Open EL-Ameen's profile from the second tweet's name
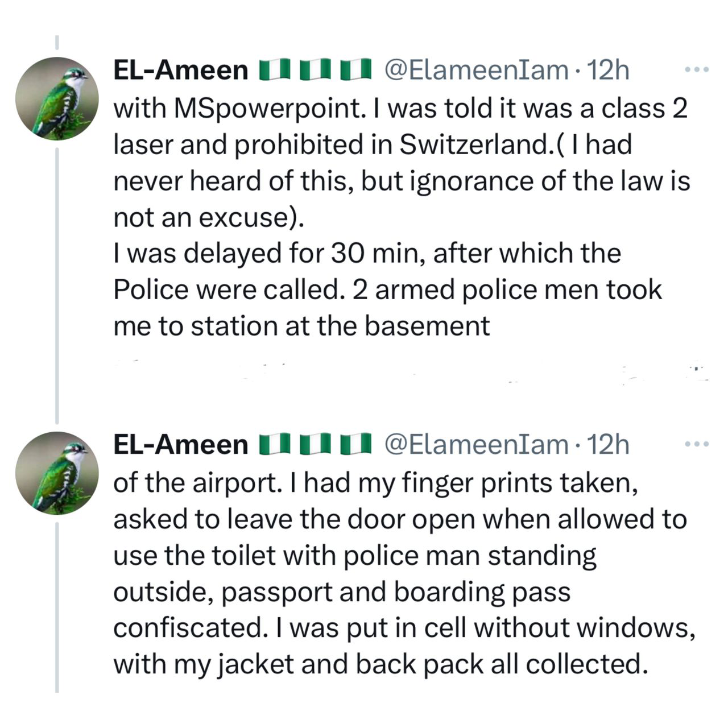Viewport: 728px width, 728px height. pyautogui.click(x=181, y=444)
